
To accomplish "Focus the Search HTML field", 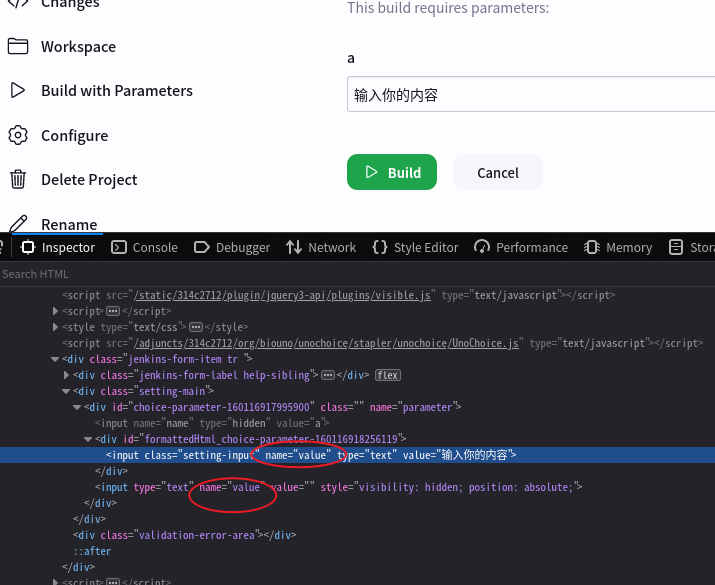I will [358, 274].
